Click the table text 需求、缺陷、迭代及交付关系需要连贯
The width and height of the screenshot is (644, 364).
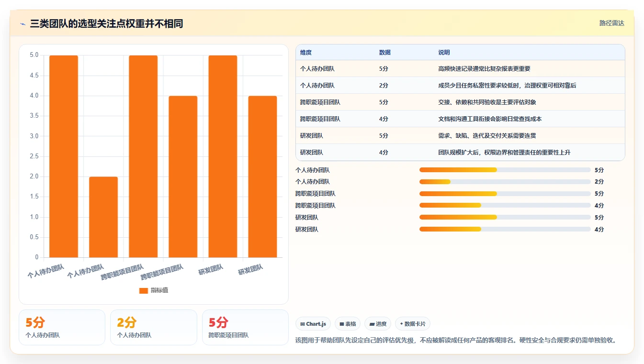click(487, 136)
